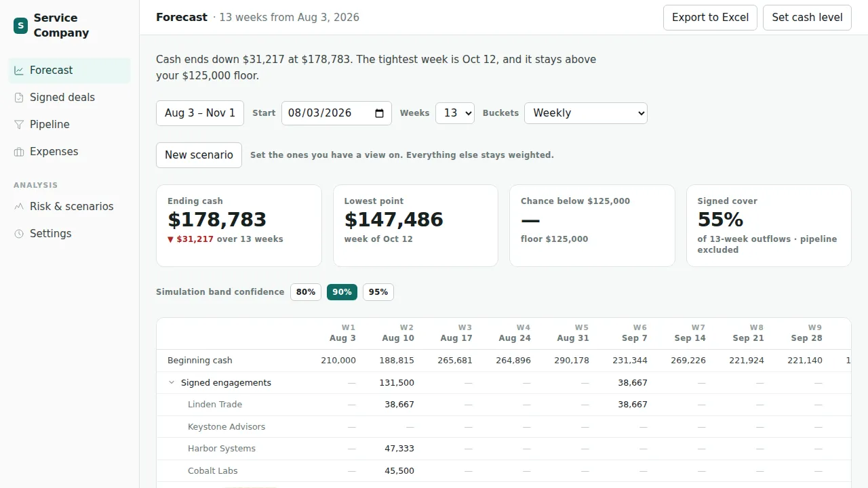Open the Aug 3 – Nov 1 range picker

[200, 113]
